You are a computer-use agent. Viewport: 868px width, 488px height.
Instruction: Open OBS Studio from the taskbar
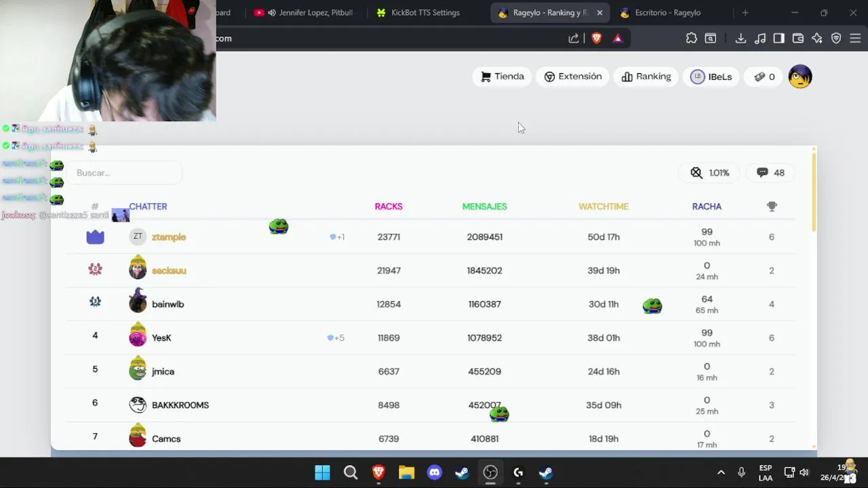pyautogui.click(x=490, y=472)
